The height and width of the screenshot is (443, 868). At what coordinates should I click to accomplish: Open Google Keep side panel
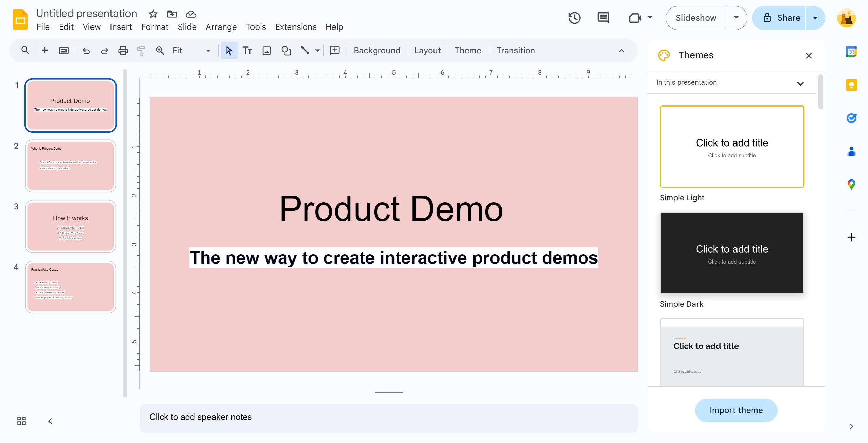pyautogui.click(x=851, y=85)
